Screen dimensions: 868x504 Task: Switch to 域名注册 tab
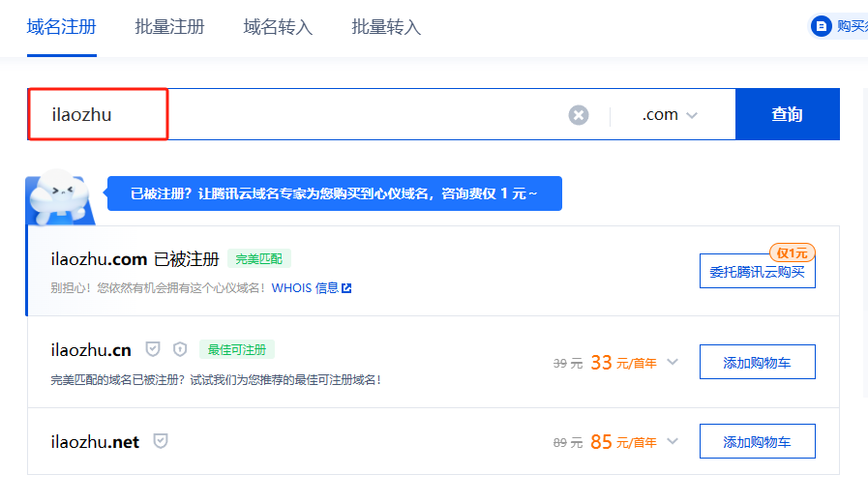click(61, 26)
